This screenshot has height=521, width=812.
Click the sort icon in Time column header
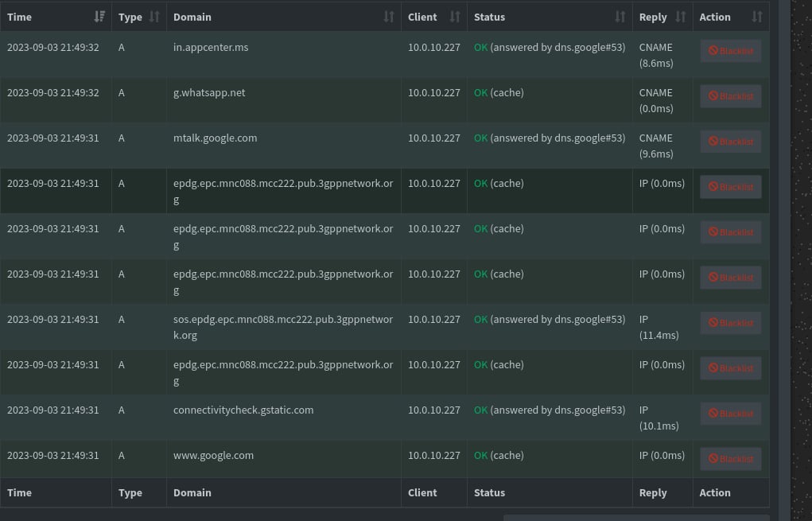click(99, 17)
